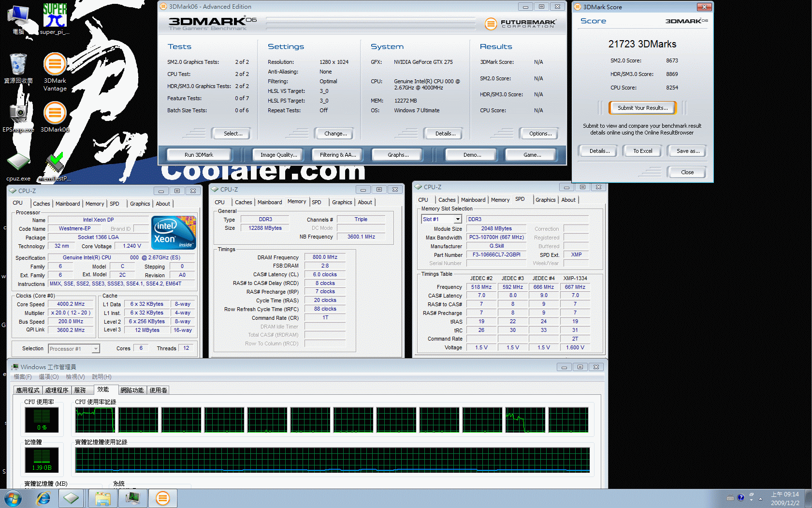Open results Options button
812x508 pixels.
(538, 134)
